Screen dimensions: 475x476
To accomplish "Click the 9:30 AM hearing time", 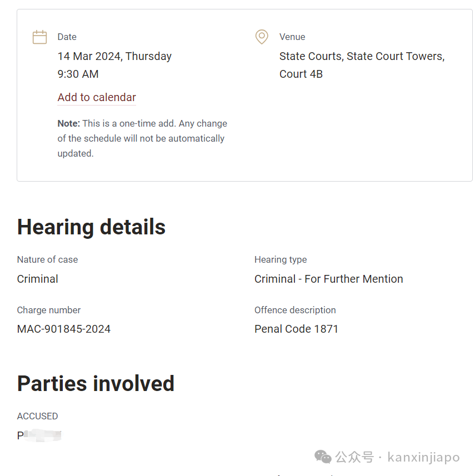I will 78,74.
